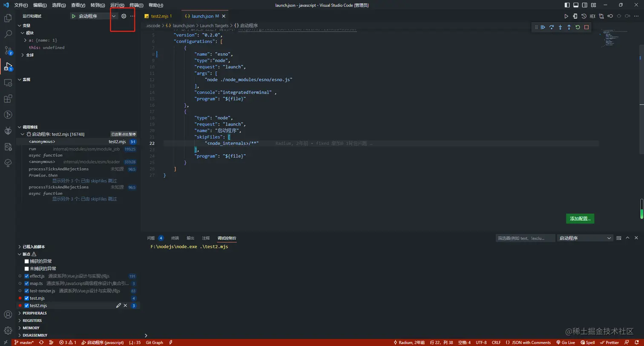Image resolution: width=644 pixels, height=346 pixels.
Task: Expand the variable a: {name: 1}
Action: tap(26, 40)
